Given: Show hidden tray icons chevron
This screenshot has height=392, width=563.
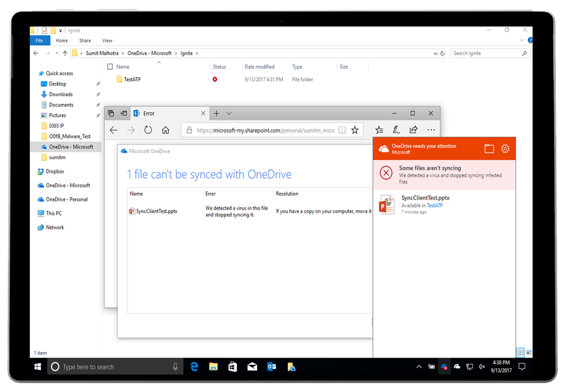Looking at the screenshot, I should click(x=419, y=367).
